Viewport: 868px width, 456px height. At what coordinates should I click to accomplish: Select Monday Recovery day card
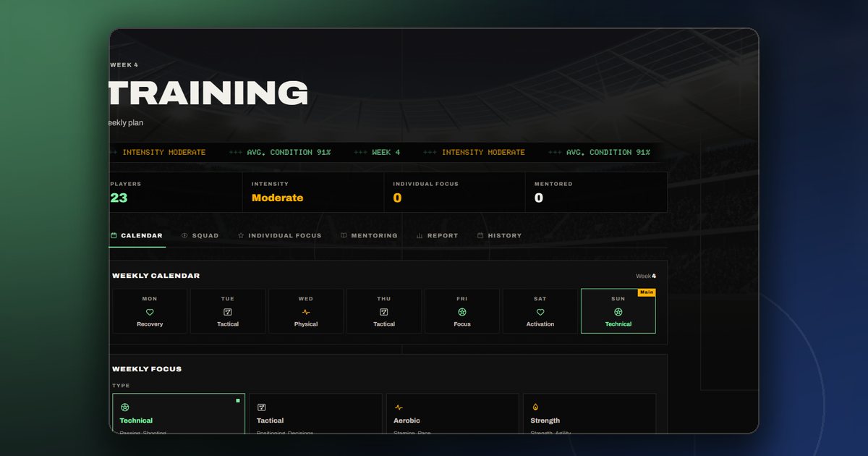(150, 311)
